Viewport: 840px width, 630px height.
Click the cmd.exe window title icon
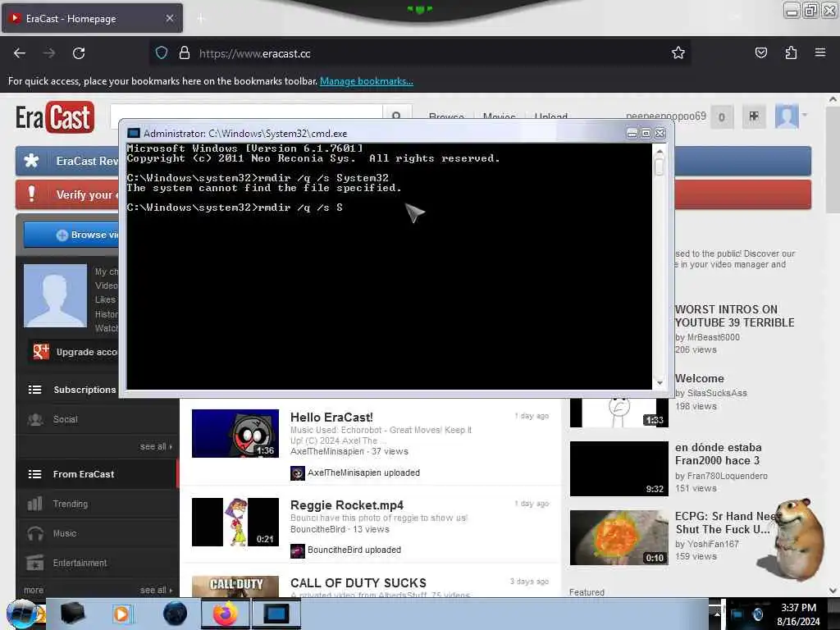[134, 134]
